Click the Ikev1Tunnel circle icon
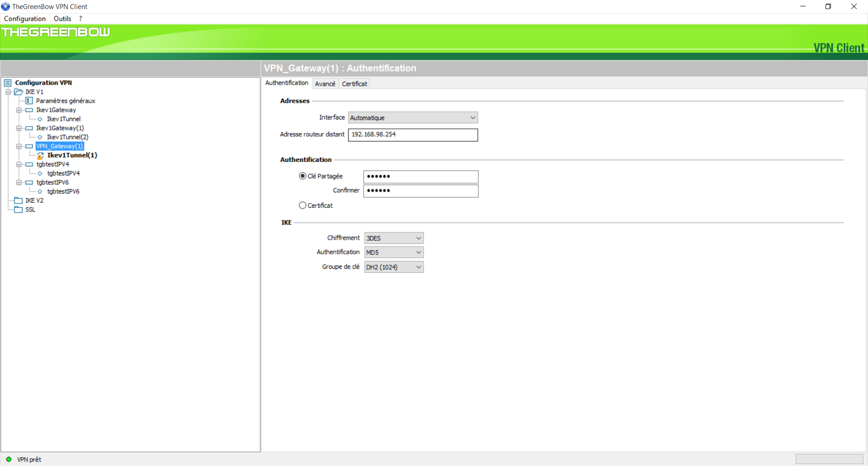The height and width of the screenshot is (466, 868). tap(40, 119)
